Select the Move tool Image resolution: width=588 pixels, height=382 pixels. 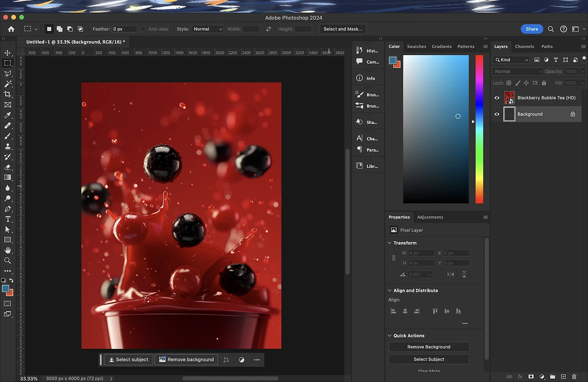click(x=7, y=53)
